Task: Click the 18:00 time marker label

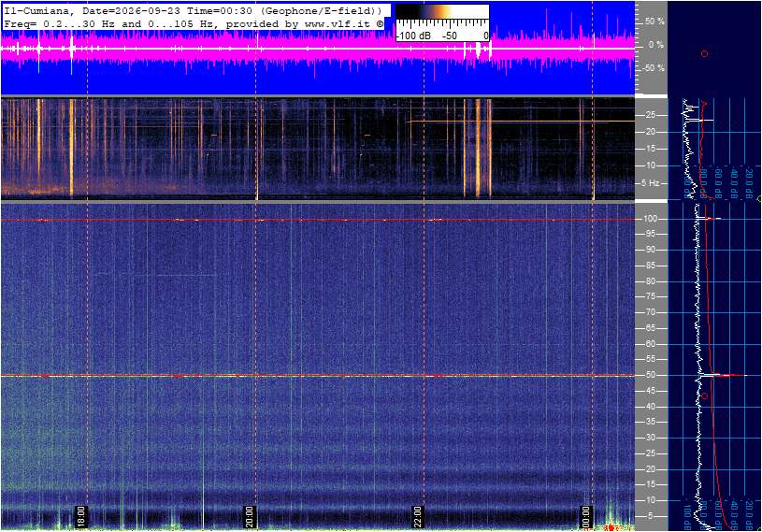Action: [81, 516]
